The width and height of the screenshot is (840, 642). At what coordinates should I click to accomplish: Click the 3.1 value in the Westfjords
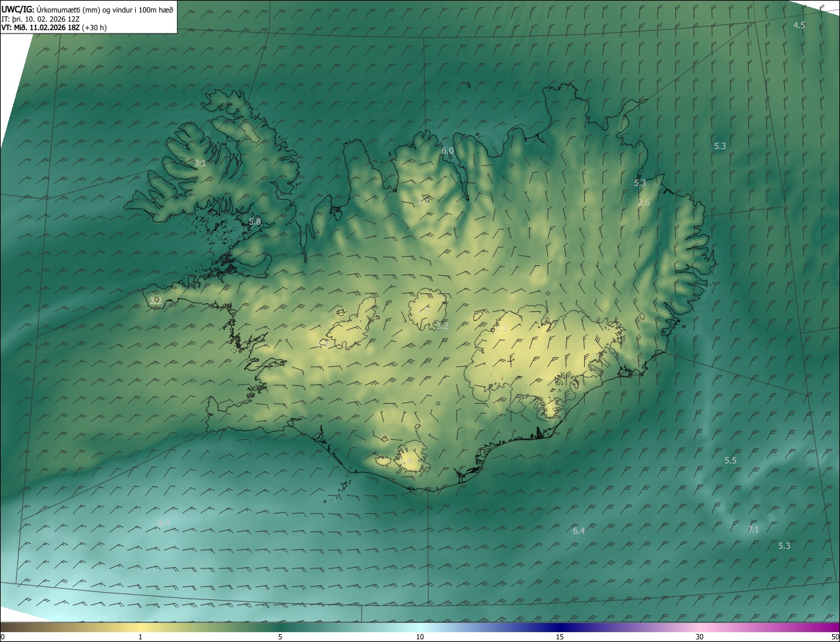coord(200,163)
